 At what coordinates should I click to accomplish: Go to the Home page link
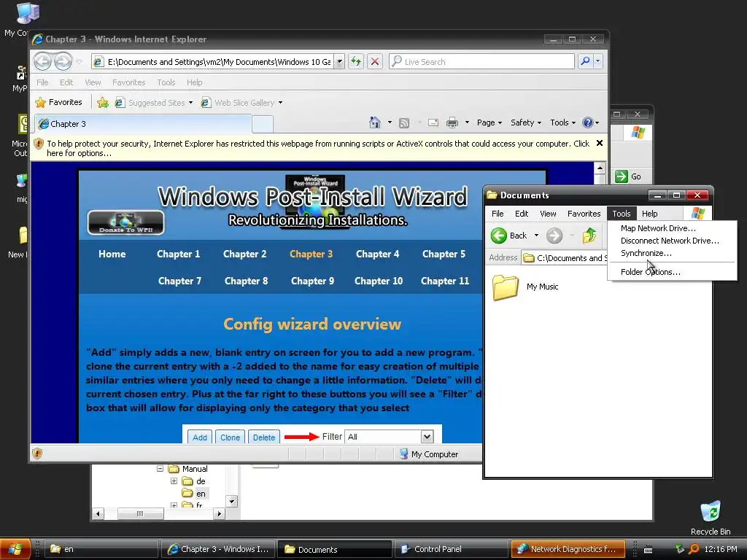tap(112, 254)
